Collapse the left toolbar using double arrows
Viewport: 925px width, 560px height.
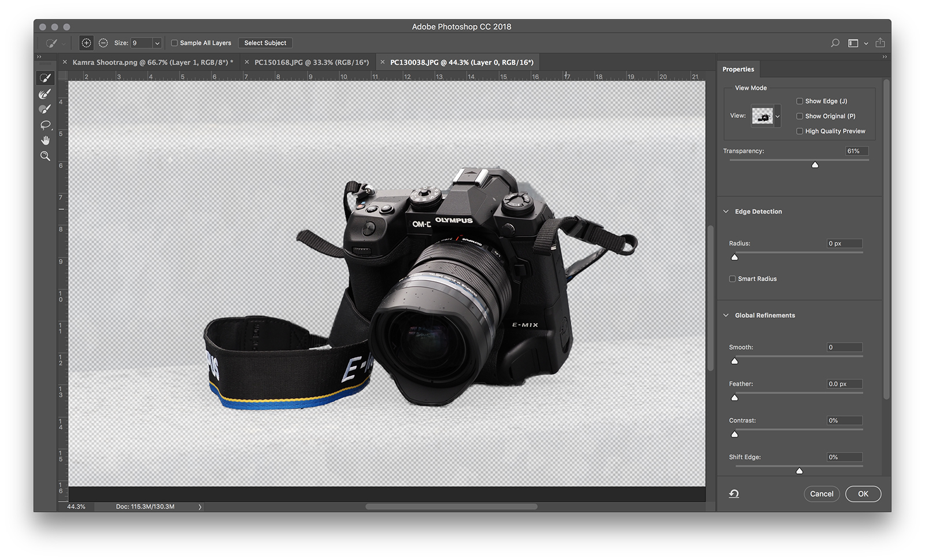39,57
